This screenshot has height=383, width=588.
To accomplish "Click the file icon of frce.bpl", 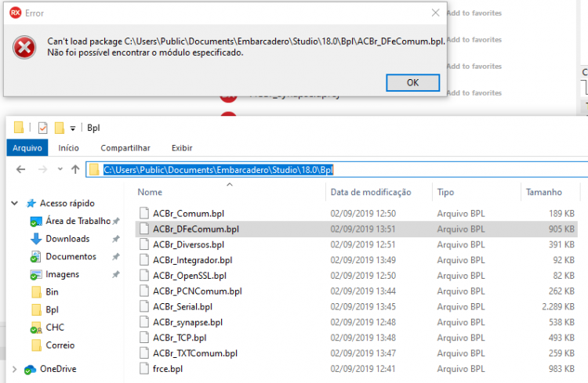I will pyautogui.click(x=144, y=369).
